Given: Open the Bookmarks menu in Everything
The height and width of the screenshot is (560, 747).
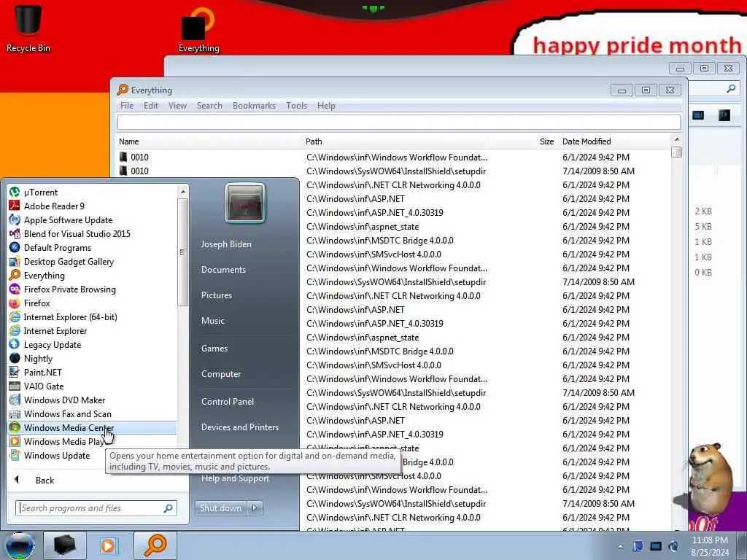Looking at the screenshot, I should click(x=254, y=106).
